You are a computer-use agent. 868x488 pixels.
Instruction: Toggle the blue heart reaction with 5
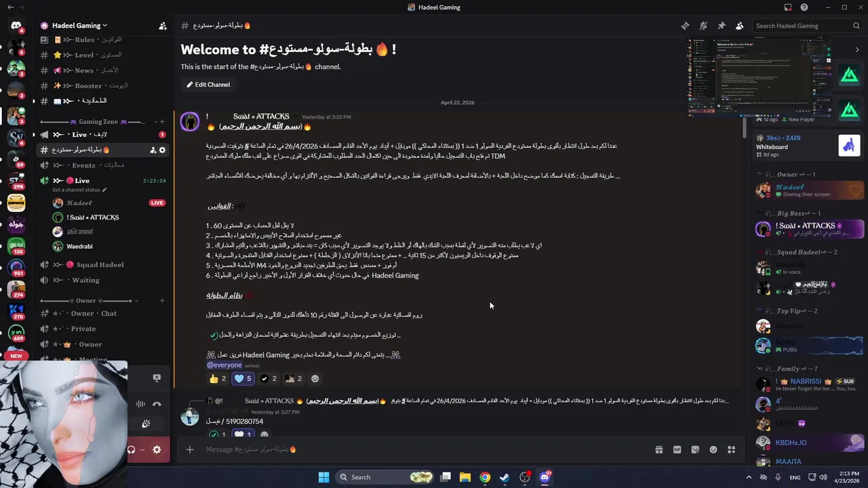pyautogui.click(x=242, y=379)
